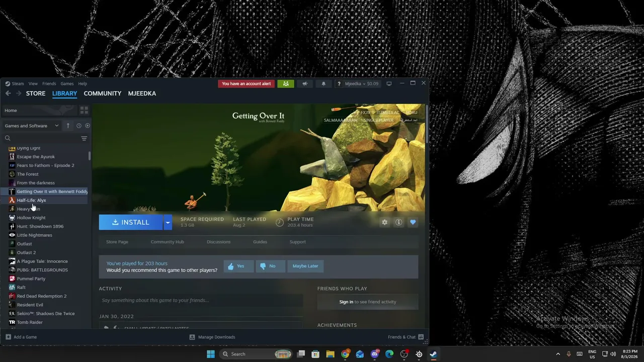Open game settings with the gear icon

385,222
